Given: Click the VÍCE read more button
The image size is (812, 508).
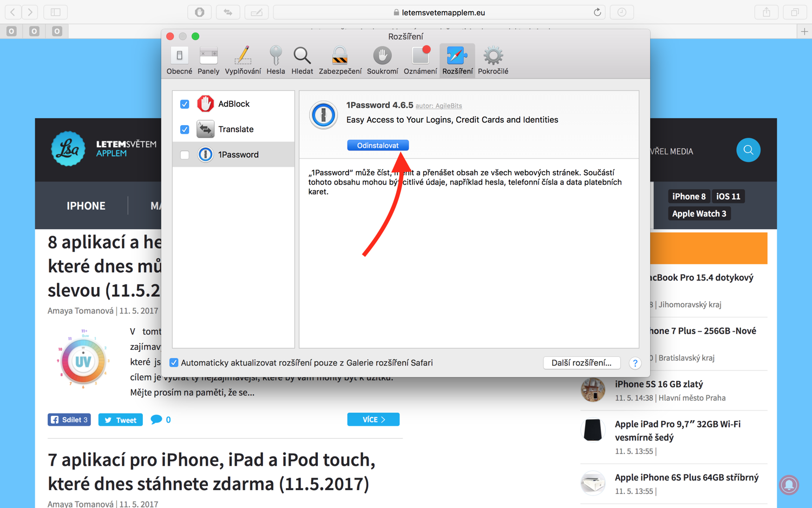Looking at the screenshot, I should click(x=374, y=419).
